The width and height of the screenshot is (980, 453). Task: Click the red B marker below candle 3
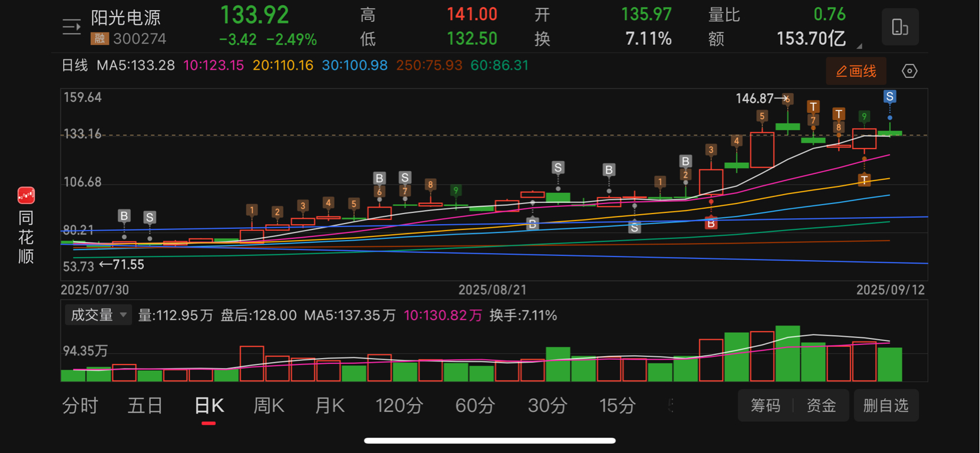[711, 224]
